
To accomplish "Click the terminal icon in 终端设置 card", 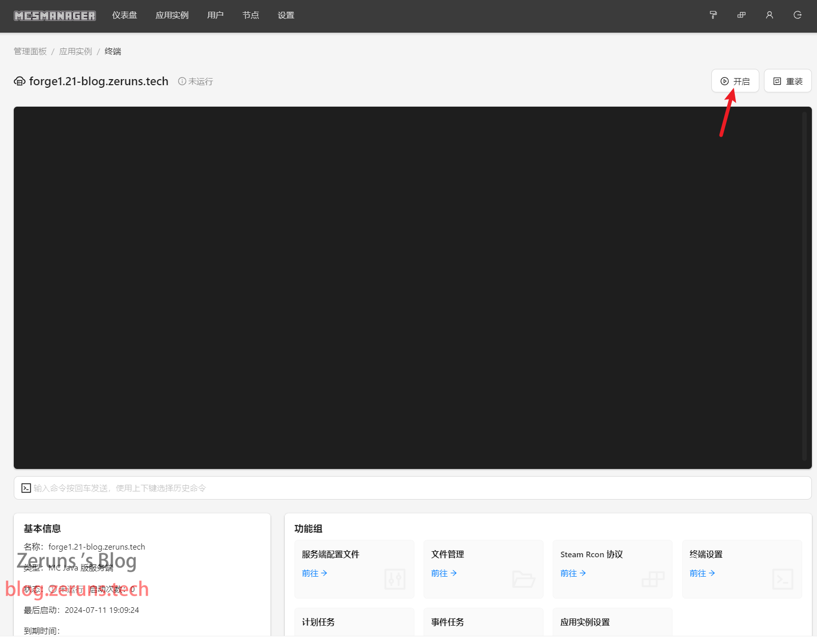I will (x=783, y=579).
